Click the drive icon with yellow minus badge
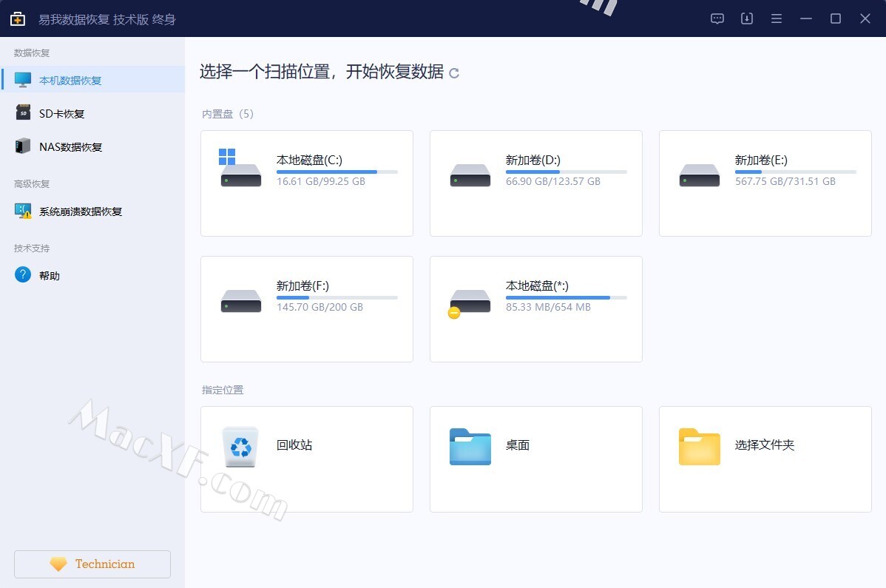 (469, 303)
